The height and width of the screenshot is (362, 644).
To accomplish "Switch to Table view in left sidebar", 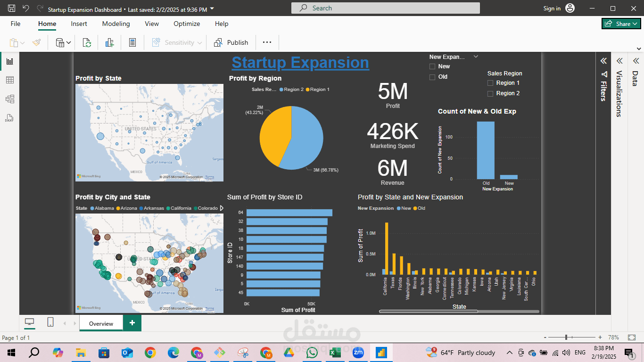I will tap(9, 80).
